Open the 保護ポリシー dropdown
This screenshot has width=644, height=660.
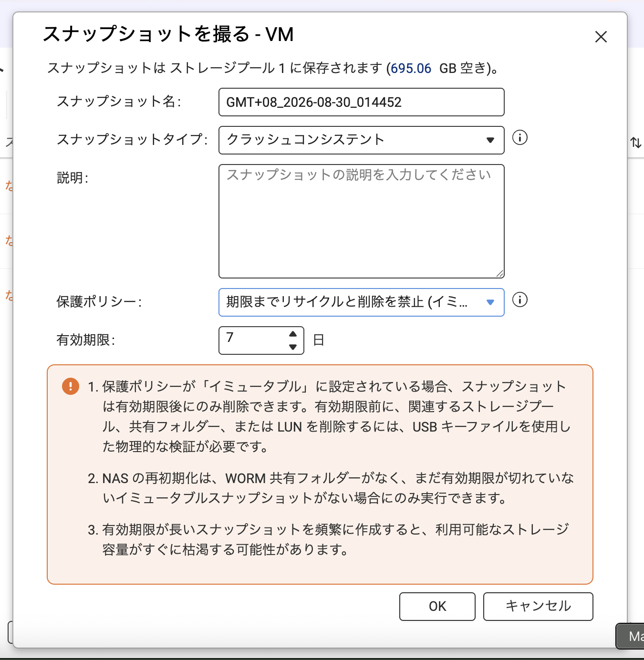[361, 302]
